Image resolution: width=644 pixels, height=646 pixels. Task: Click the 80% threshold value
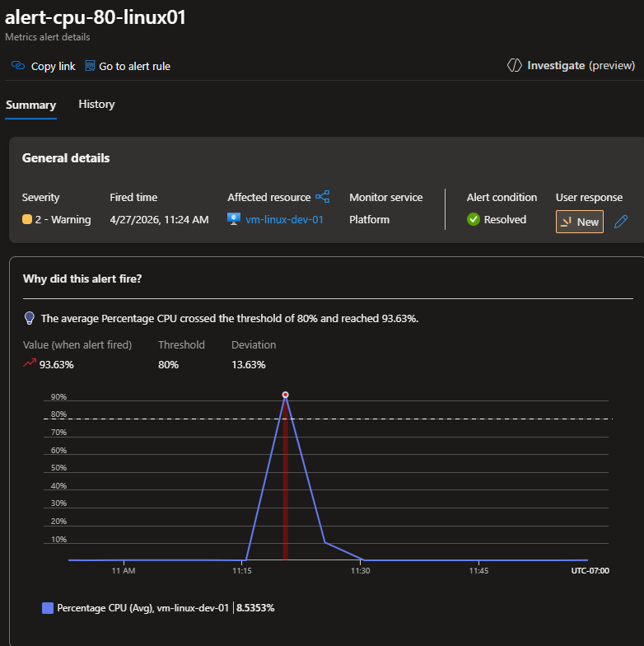(x=168, y=364)
